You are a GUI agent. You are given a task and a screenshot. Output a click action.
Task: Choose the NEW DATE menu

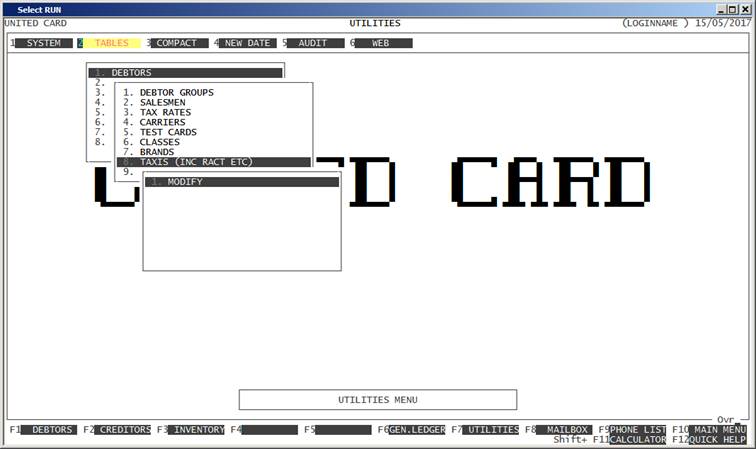click(247, 43)
